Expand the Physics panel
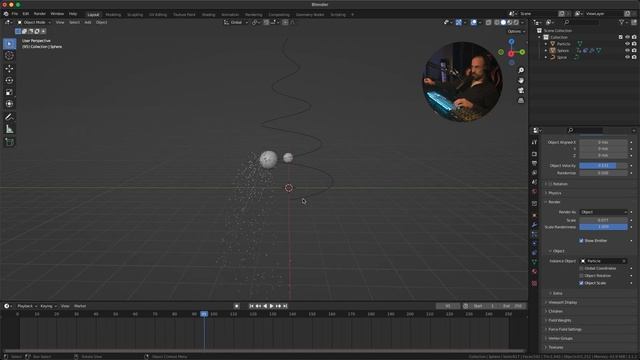640x360 pixels. 554,193
